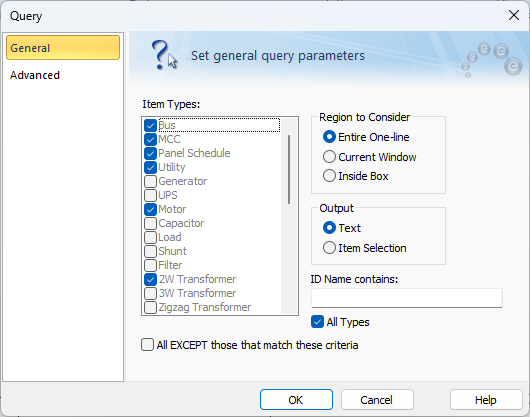This screenshot has height=417, width=530.
Task: Open Help for the Query dialog
Action: click(x=486, y=400)
